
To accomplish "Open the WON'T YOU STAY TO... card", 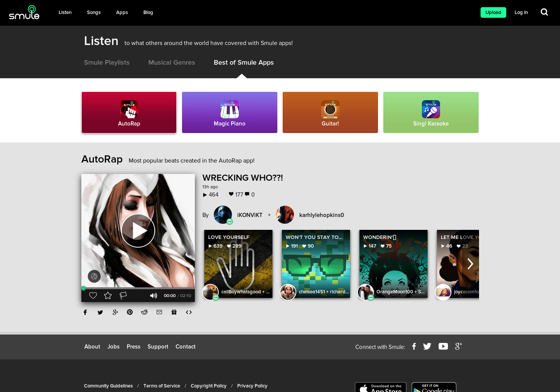I will pyautogui.click(x=316, y=264).
